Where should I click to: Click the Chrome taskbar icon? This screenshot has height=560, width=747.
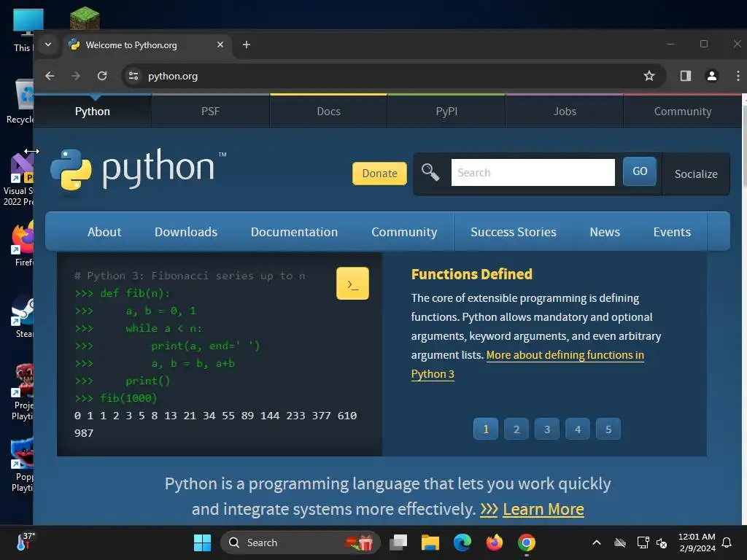(x=527, y=542)
